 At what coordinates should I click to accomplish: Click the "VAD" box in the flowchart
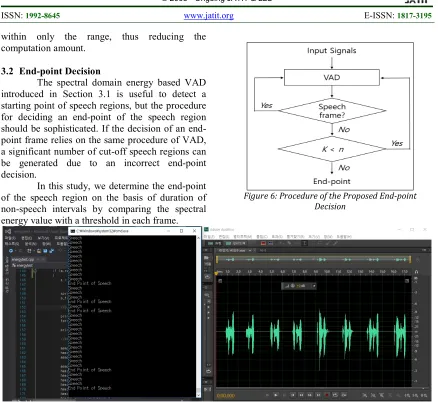pos(332,77)
